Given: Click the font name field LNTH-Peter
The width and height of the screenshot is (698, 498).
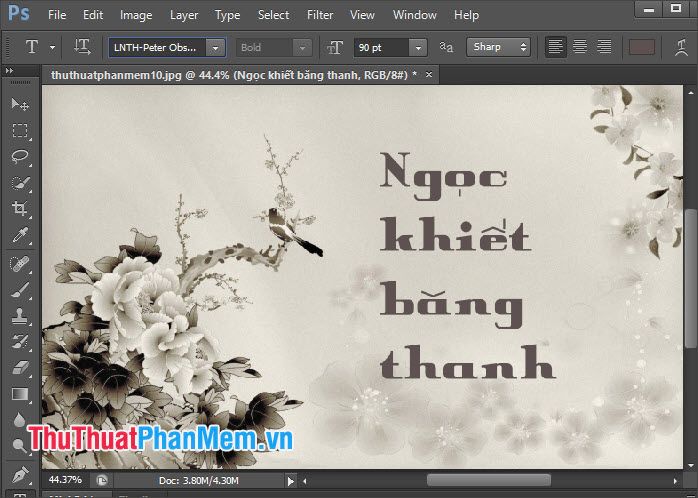Looking at the screenshot, I should (x=157, y=48).
